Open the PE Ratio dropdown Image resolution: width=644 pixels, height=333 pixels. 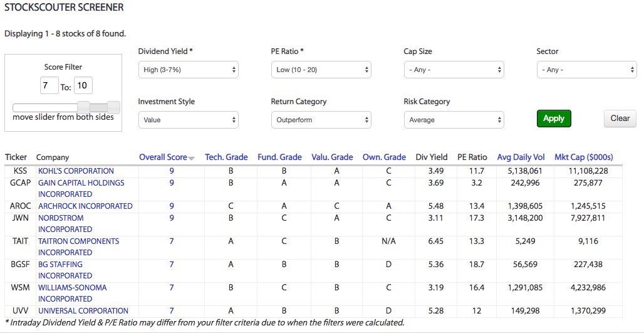point(321,70)
